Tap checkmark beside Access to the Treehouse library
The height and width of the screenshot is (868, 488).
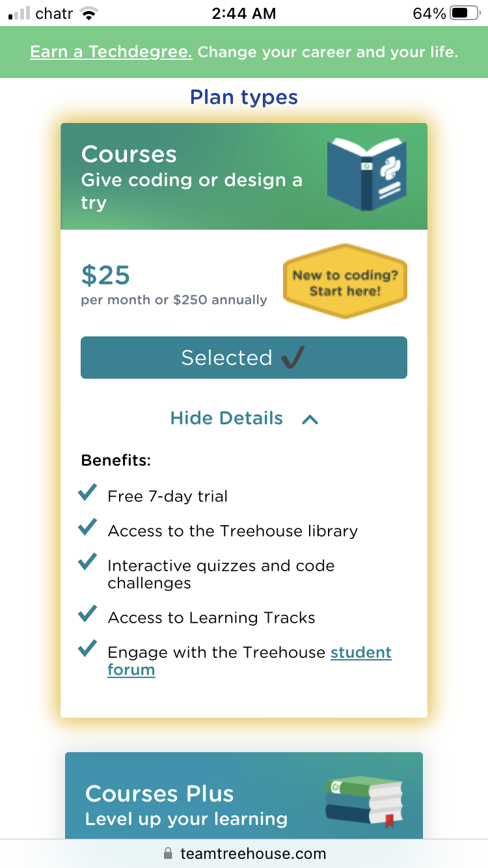[x=87, y=527]
